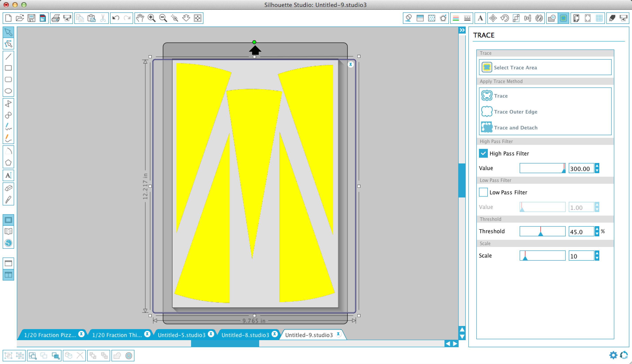Screen dimensions: 632x364
Task: Click the vertical scrollbar thumb
Action: (x=462, y=180)
